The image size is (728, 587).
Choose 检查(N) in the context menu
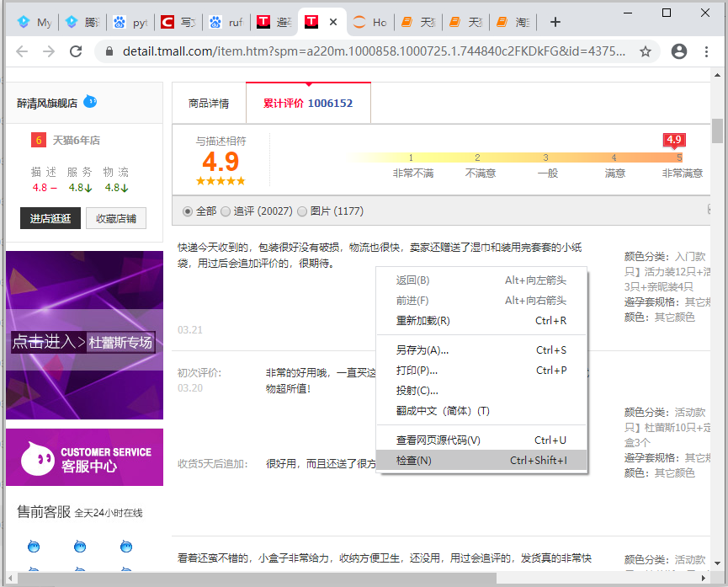(481, 461)
